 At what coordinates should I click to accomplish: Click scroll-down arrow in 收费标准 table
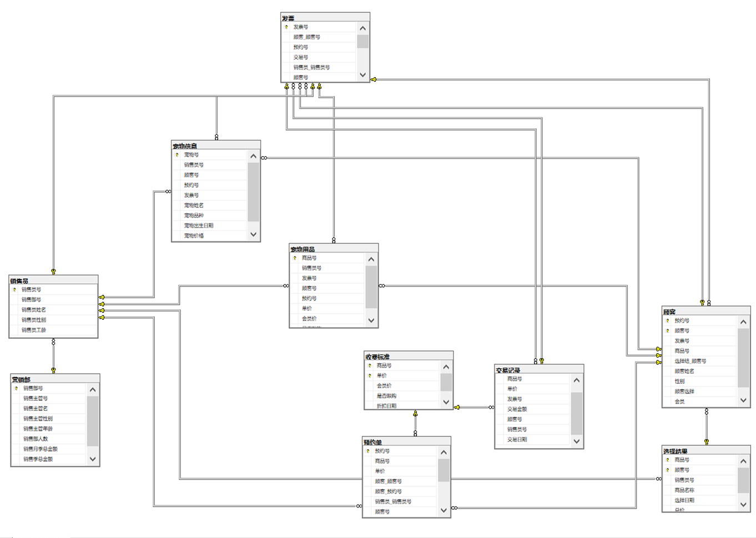pyautogui.click(x=446, y=402)
